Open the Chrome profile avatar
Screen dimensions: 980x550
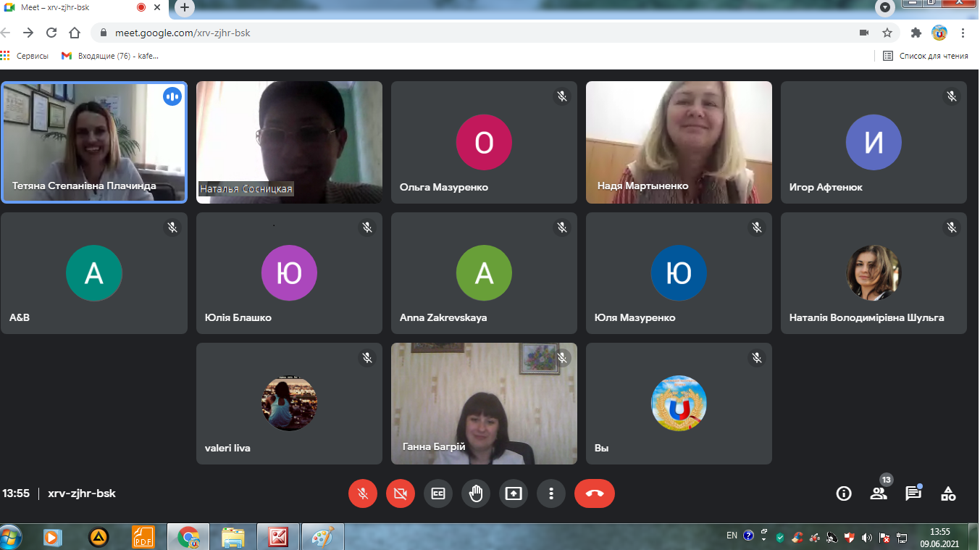click(x=939, y=33)
